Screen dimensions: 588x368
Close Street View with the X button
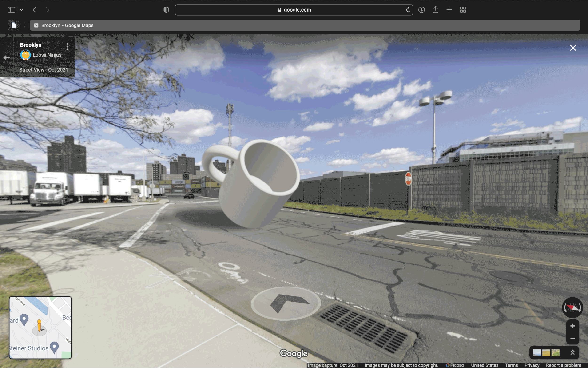pos(573,48)
